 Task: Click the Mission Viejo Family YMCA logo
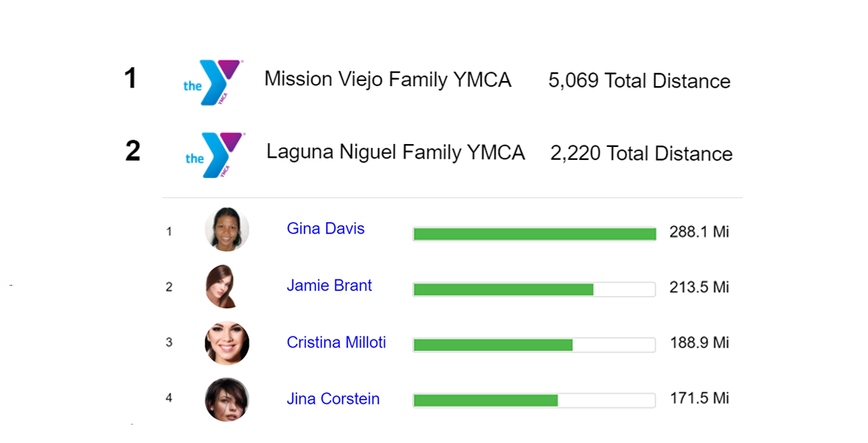[x=213, y=82]
